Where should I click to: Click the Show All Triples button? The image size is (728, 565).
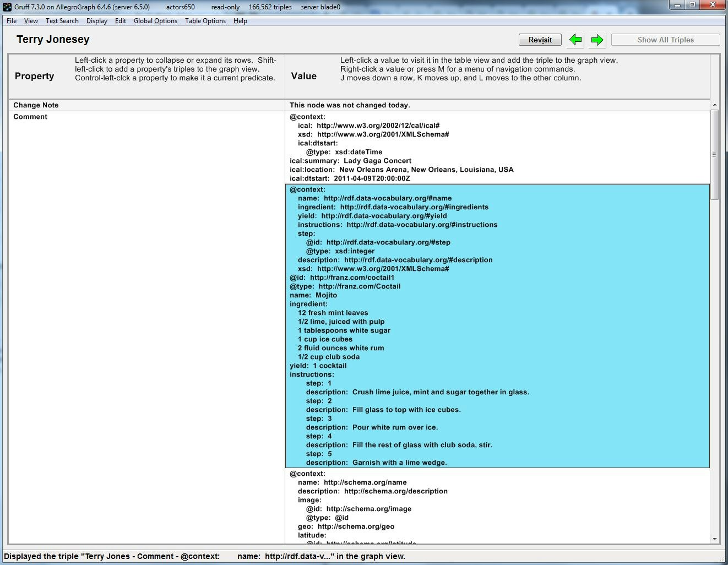[665, 39]
